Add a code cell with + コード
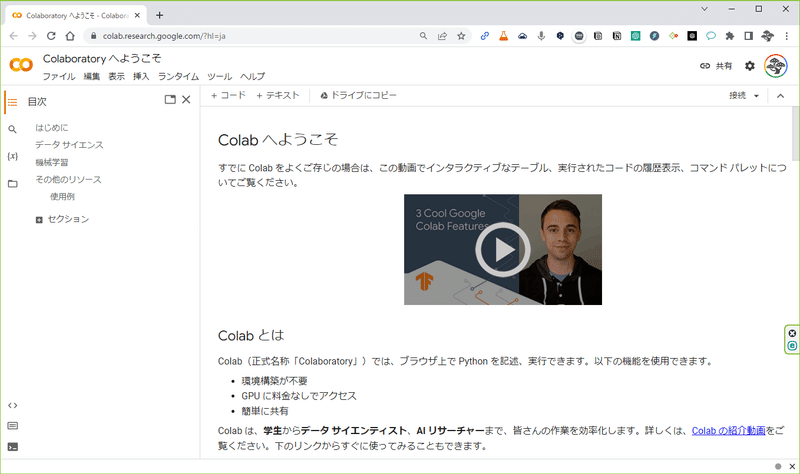The height and width of the screenshot is (474, 800). tap(228, 95)
